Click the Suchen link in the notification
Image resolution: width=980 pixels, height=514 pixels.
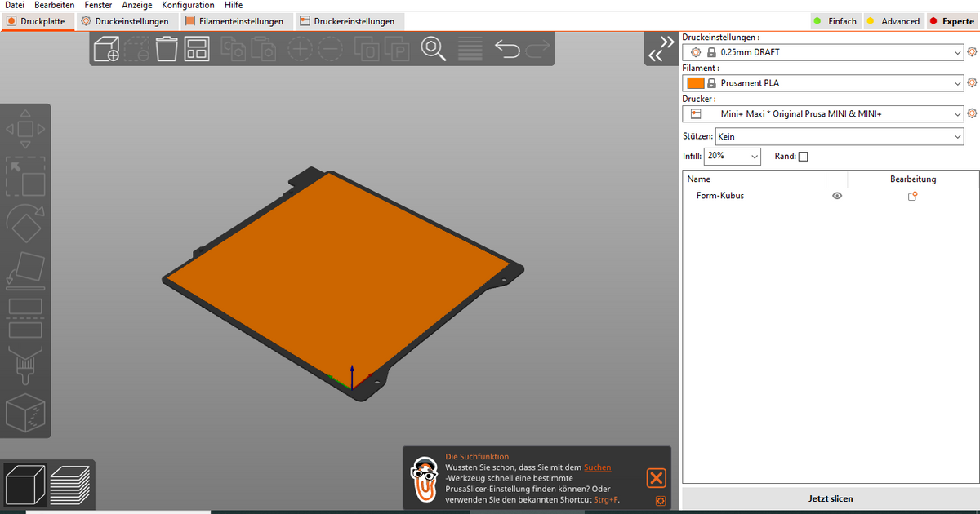(597, 467)
